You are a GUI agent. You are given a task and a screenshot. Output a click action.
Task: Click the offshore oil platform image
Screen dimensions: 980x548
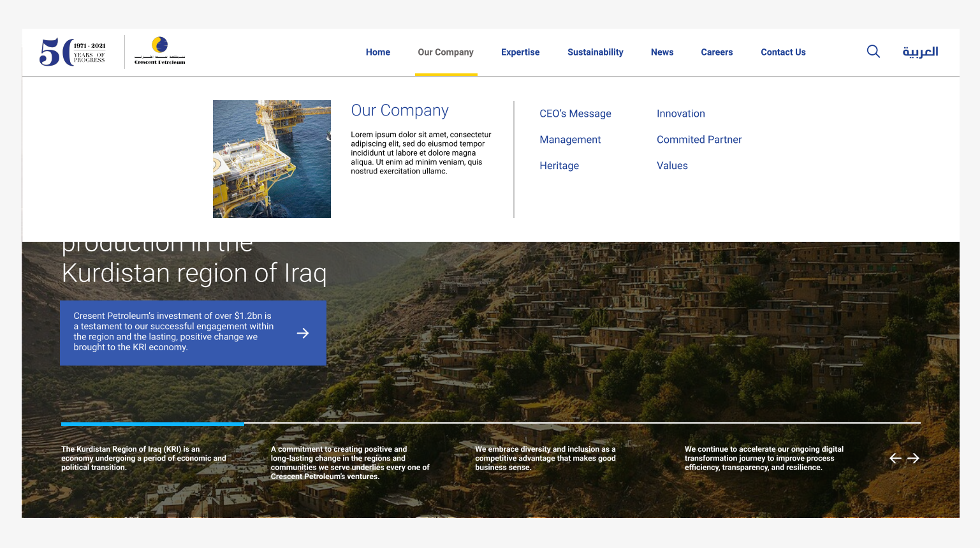pyautogui.click(x=272, y=159)
